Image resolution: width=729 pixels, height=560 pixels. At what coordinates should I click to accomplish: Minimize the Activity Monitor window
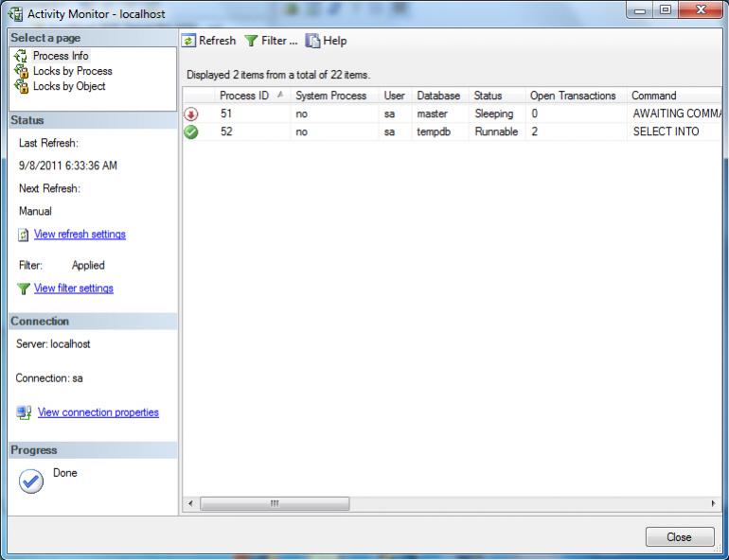coord(640,9)
